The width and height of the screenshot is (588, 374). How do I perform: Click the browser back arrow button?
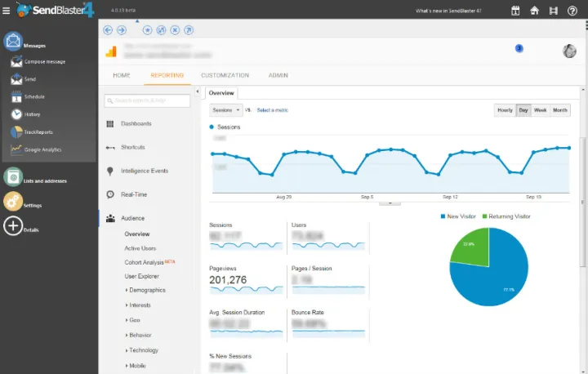[x=109, y=29]
